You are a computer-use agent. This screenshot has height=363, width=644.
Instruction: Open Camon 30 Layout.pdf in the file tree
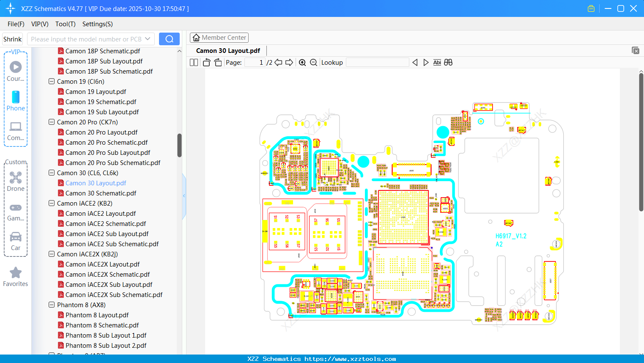tap(96, 183)
